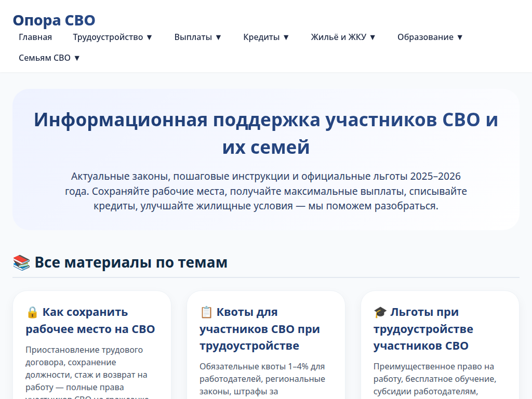Click the Приостановление трудового договора description text

click(87, 371)
